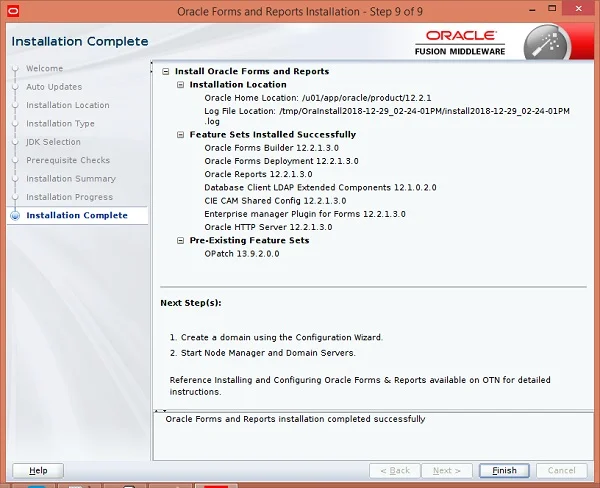Image resolution: width=600 pixels, height=488 pixels.
Task: Select the JDK Selection step
Action: 53,142
